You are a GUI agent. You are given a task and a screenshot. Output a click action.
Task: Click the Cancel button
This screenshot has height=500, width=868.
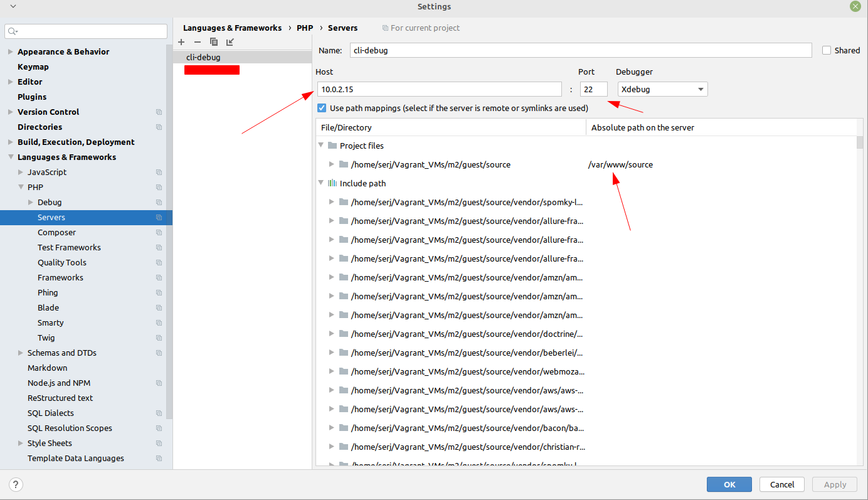(782, 484)
